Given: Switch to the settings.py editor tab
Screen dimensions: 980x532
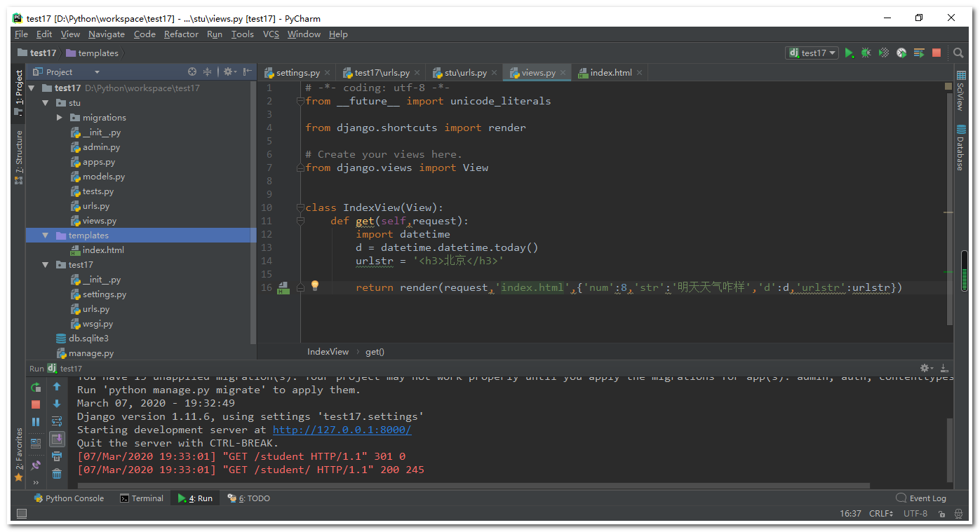Looking at the screenshot, I should point(297,72).
